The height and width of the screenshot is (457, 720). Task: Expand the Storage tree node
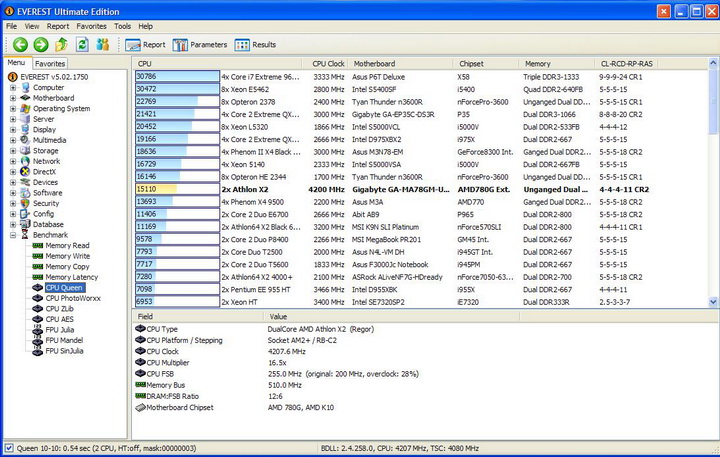click(x=13, y=151)
